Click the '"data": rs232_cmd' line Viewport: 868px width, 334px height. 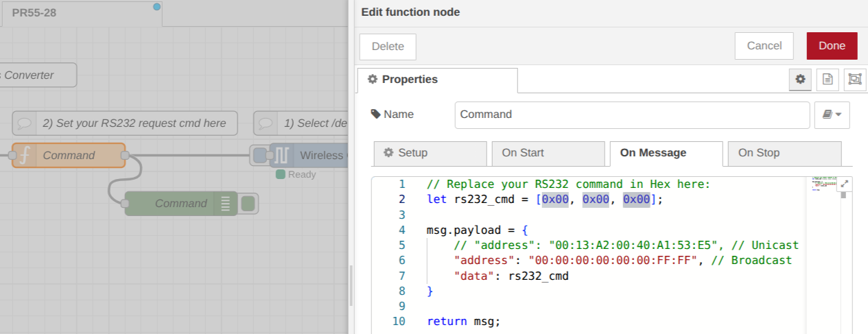click(x=511, y=276)
